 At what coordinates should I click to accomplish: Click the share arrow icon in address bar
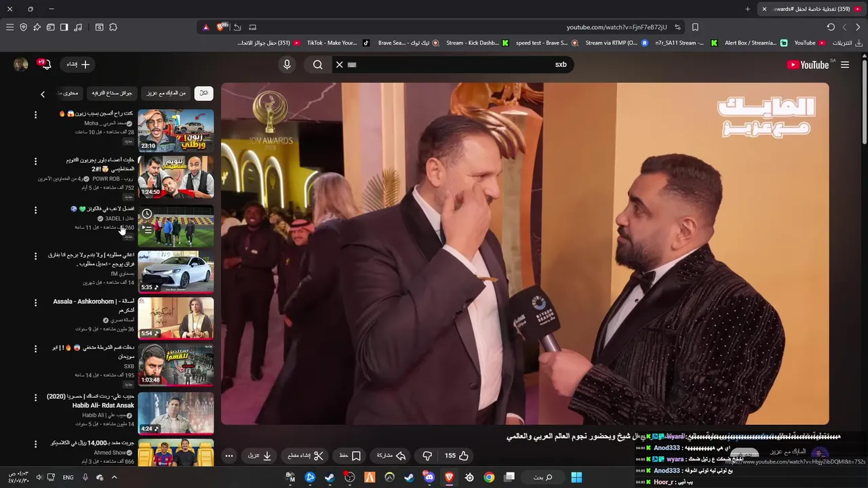pos(237,27)
